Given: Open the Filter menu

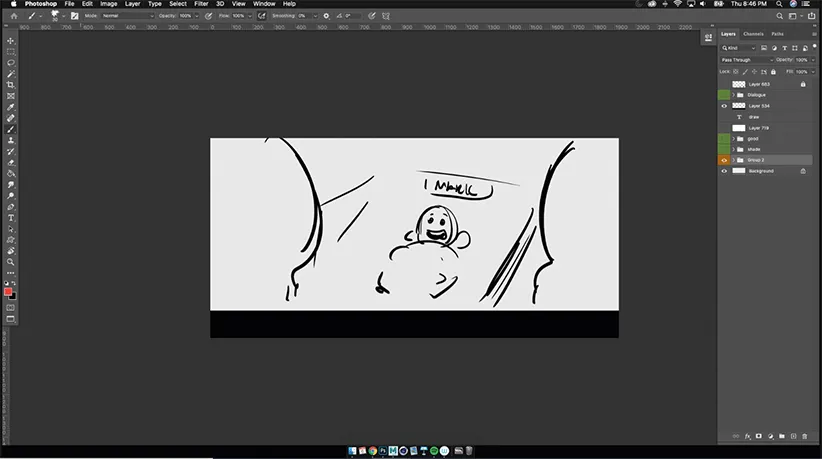Looking at the screenshot, I should [x=201, y=4].
